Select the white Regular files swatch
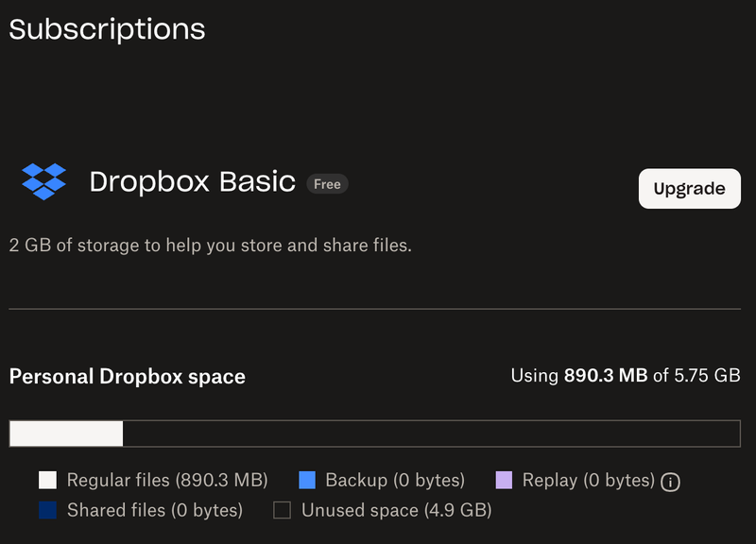 tap(47, 481)
